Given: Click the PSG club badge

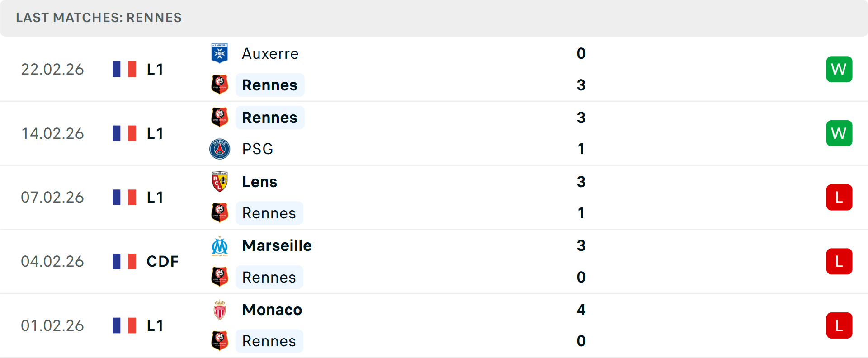Looking at the screenshot, I should click(x=220, y=149).
